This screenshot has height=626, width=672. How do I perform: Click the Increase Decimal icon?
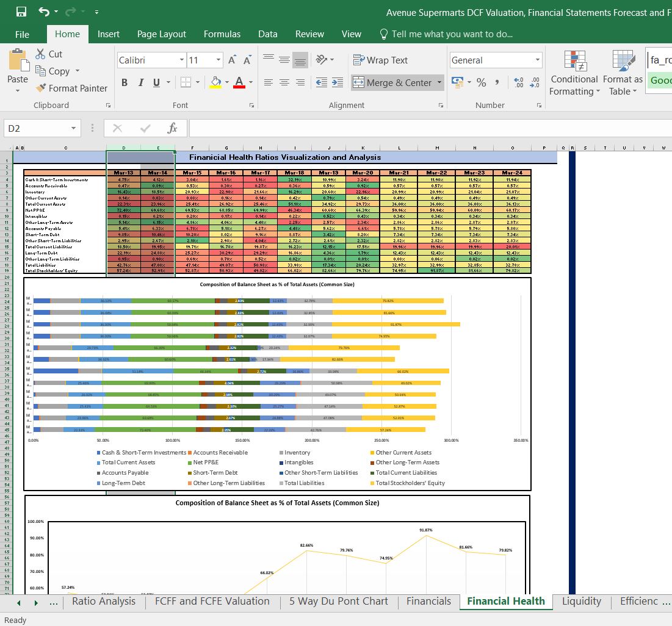pos(519,82)
